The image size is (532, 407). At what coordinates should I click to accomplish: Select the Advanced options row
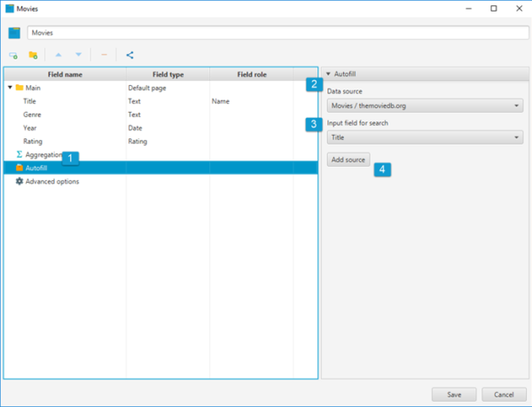point(160,181)
